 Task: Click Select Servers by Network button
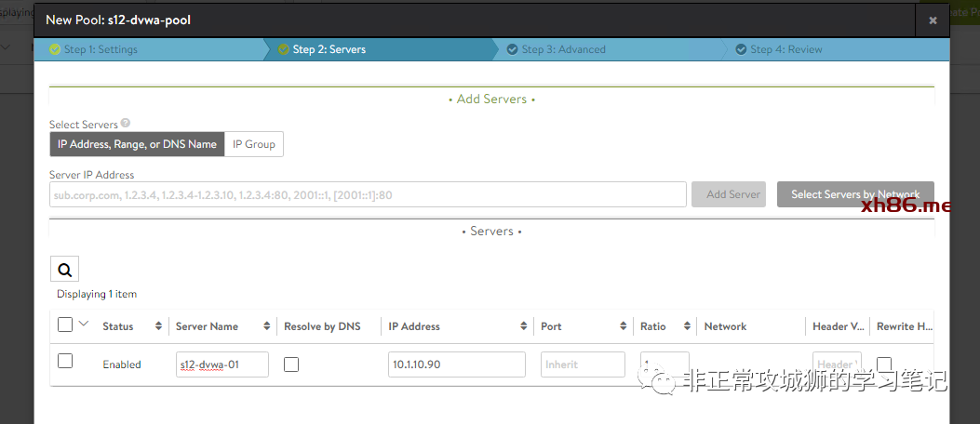854,194
